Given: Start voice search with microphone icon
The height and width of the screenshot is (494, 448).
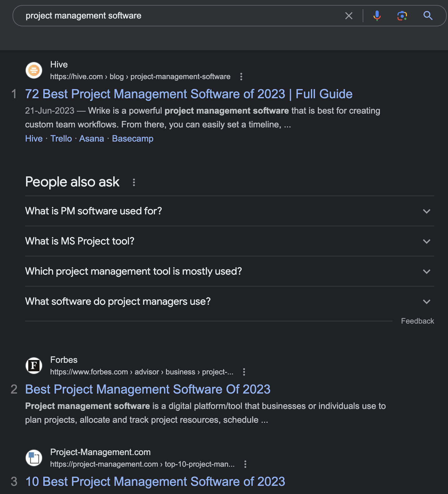Looking at the screenshot, I should tap(377, 16).
